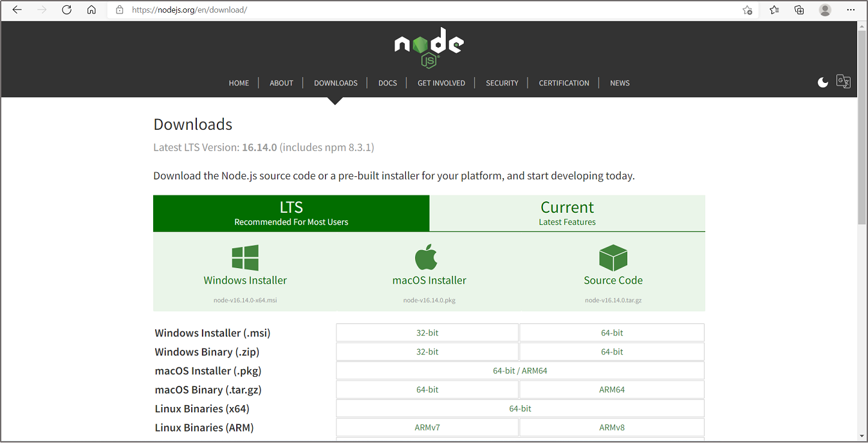This screenshot has width=868, height=443.
Task: Open the SECURITY navigation item
Action: tap(502, 83)
